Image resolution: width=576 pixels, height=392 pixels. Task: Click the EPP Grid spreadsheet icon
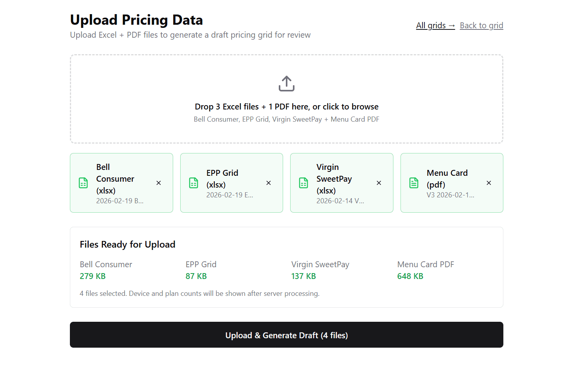pyautogui.click(x=193, y=182)
